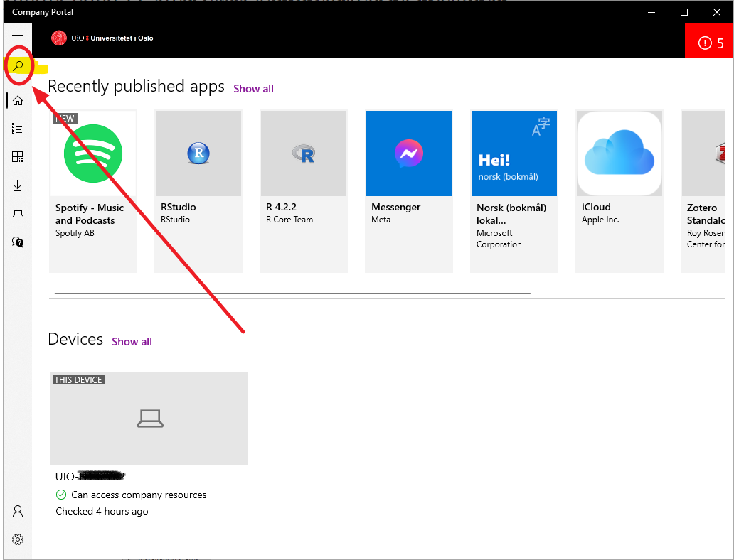This screenshot has width=734, height=560.
Task: Minimize the Company Portal window
Action: point(651,12)
